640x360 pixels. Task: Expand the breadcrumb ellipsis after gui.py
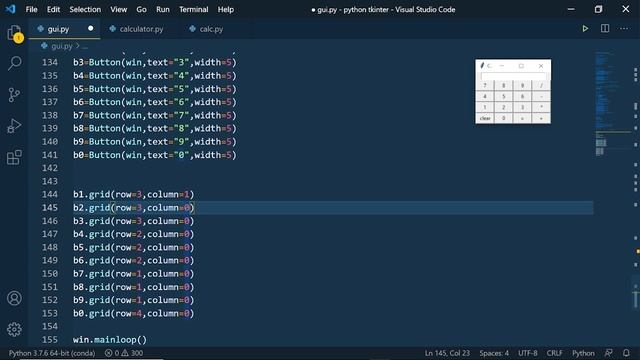pos(85,46)
